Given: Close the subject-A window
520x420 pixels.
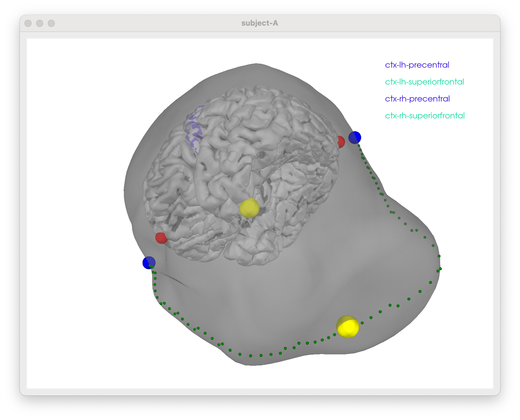Looking at the screenshot, I should point(28,23).
